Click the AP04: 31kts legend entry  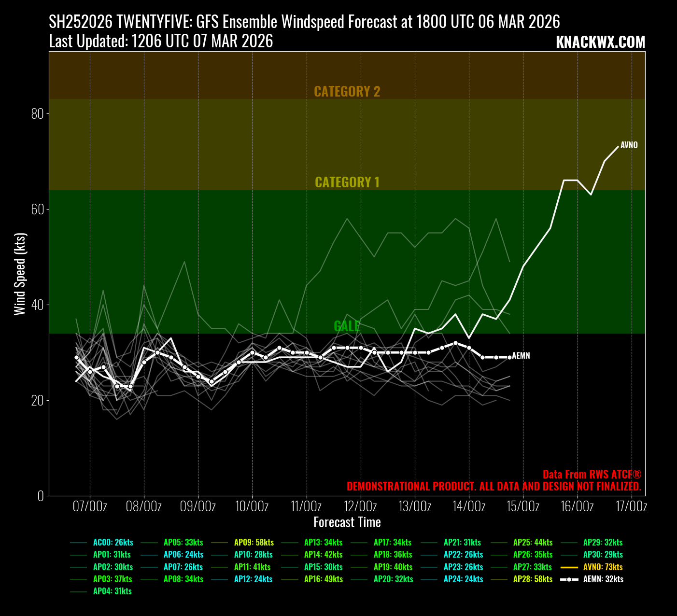click(112, 591)
